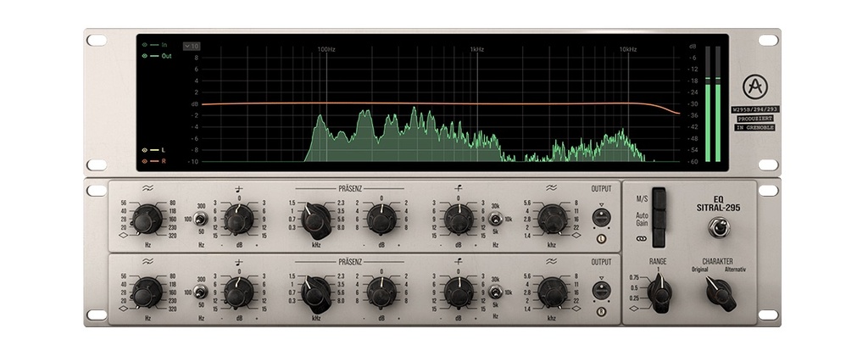This screenshot has height=362, width=868.
Task: Click top row high-pass off diamond marker
Action: click(x=124, y=235)
